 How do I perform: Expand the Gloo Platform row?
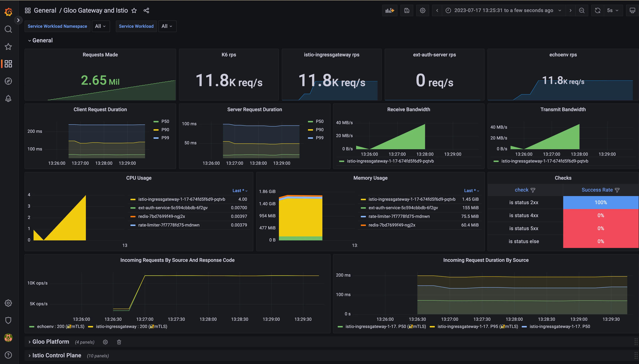49,342
